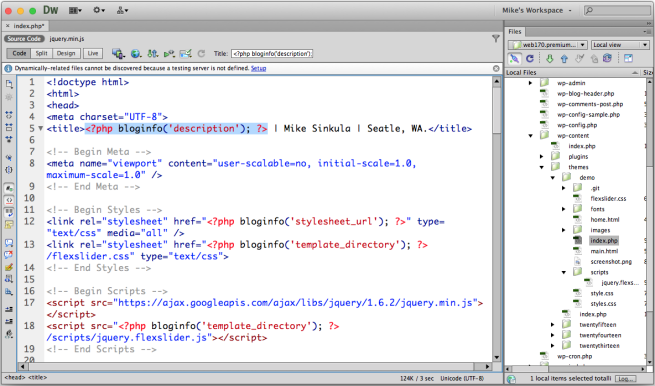Click the Expand Files panel icon

(628, 58)
